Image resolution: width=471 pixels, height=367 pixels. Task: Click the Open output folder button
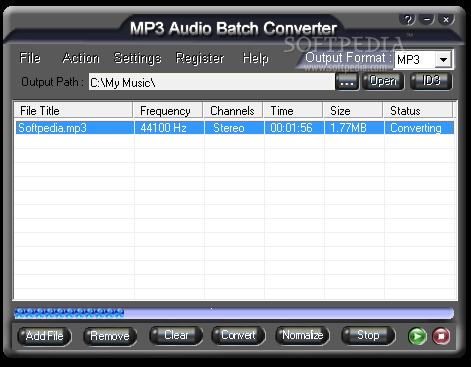point(383,81)
